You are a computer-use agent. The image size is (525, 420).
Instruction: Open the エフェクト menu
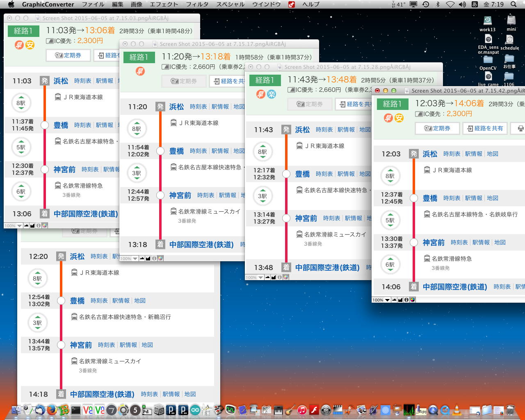pyautogui.click(x=164, y=5)
